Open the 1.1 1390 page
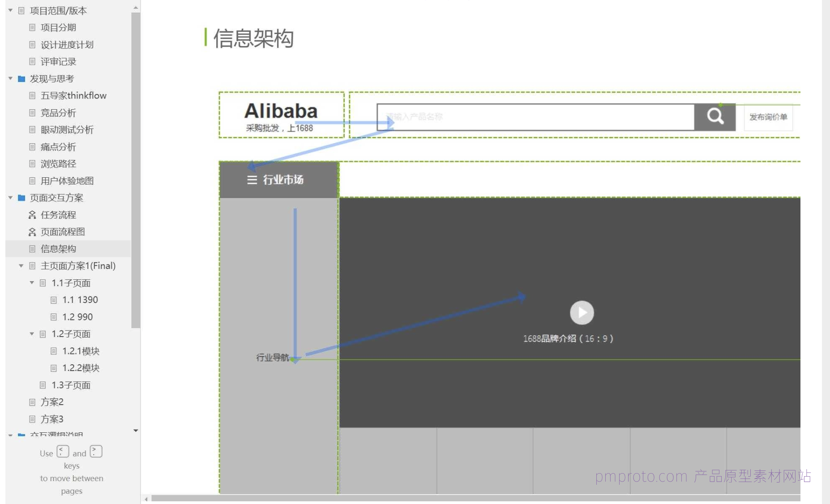This screenshot has width=830, height=504. point(80,300)
